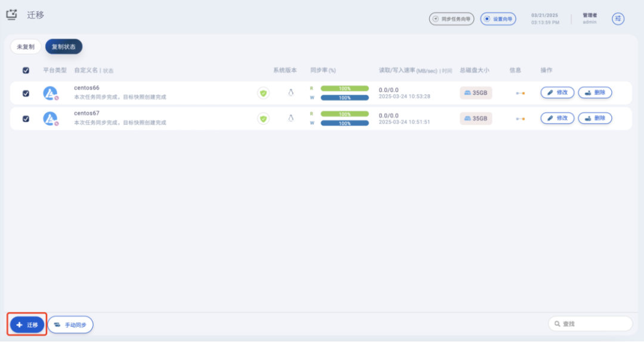Click centos67 read sync progress bar
Image resolution: width=644 pixels, height=342 pixels.
345,114
